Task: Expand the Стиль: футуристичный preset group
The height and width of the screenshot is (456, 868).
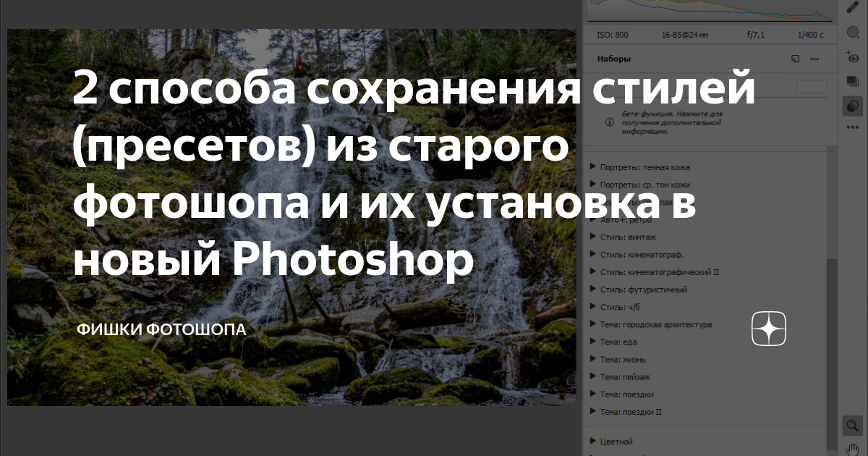Action: [594, 290]
